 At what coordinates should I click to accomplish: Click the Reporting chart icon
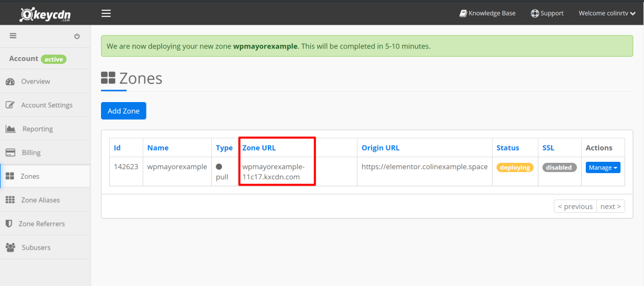(10, 129)
